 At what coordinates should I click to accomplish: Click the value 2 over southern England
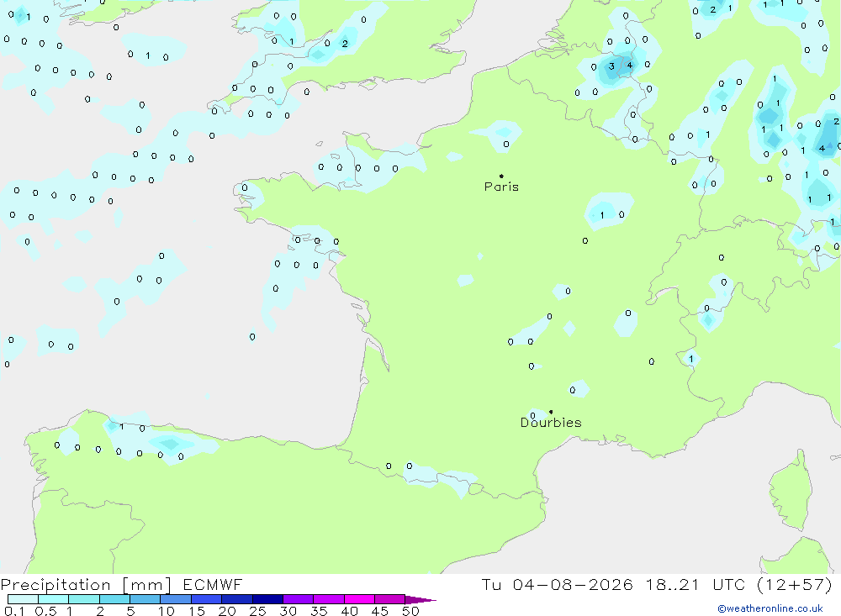pyautogui.click(x=345, y=44)
